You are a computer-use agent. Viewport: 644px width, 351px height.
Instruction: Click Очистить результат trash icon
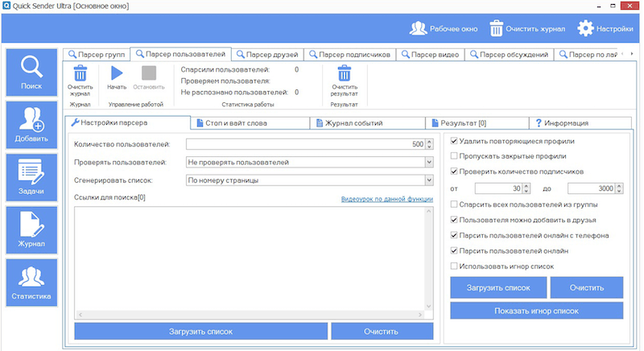click(x=345, y=73)
